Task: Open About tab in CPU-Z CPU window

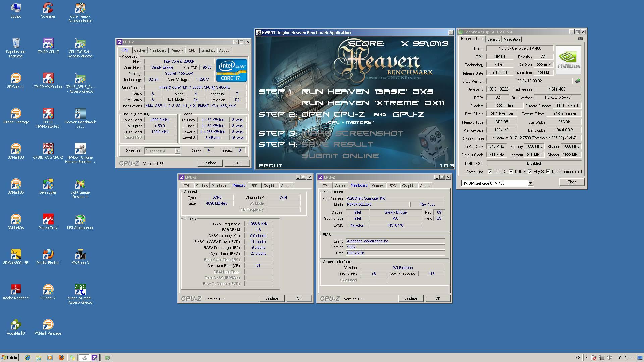Action: [x=224, y=50]
